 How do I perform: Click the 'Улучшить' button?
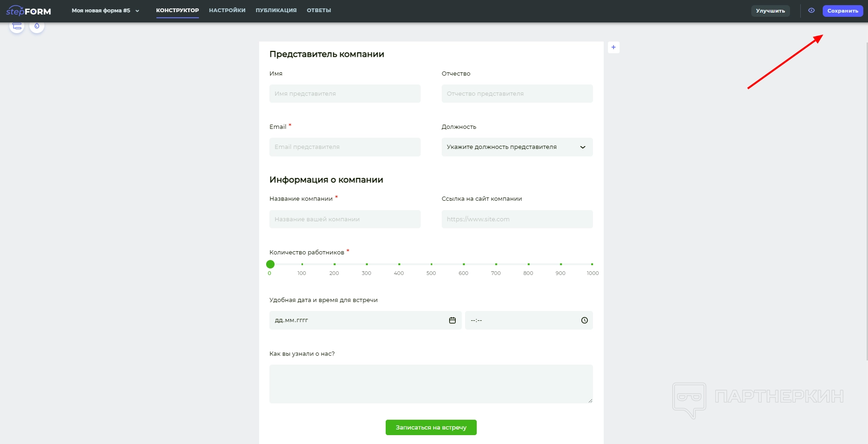pos(770,11)
